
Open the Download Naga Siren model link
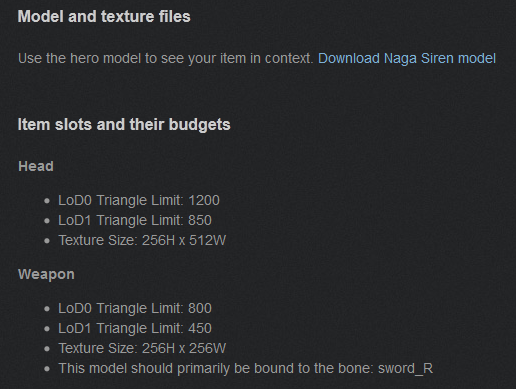click(407, 59)
